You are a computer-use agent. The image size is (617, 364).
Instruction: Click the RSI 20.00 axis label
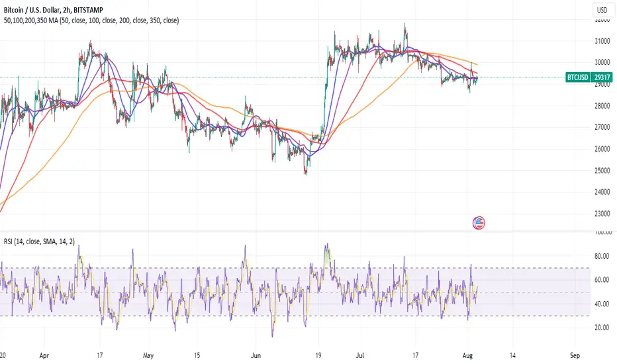point(602,328)
